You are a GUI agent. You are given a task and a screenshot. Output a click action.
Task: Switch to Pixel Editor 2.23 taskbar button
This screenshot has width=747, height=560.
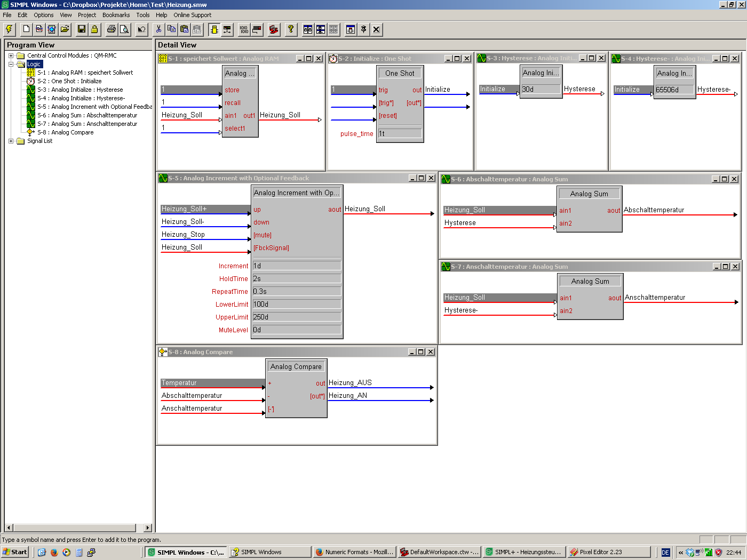tap(608, 552)
